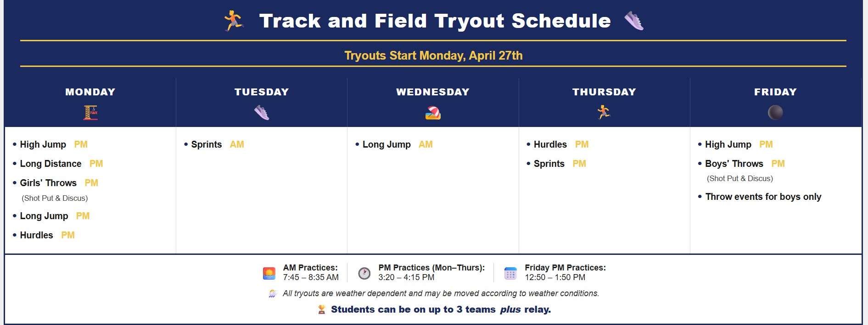Screen dimensions: 868x325
Task: Click the AM tag next to Tuesday Sprints
Action: (x=237, y=144)
